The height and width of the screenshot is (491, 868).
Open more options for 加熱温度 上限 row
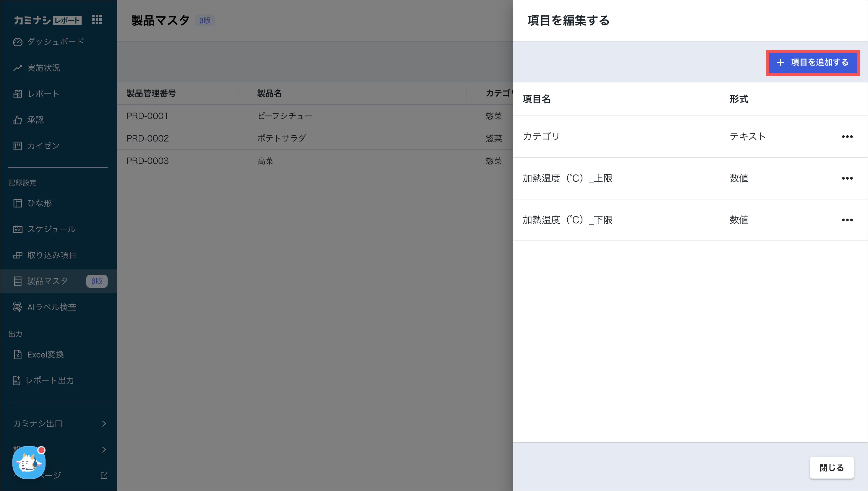847,178
